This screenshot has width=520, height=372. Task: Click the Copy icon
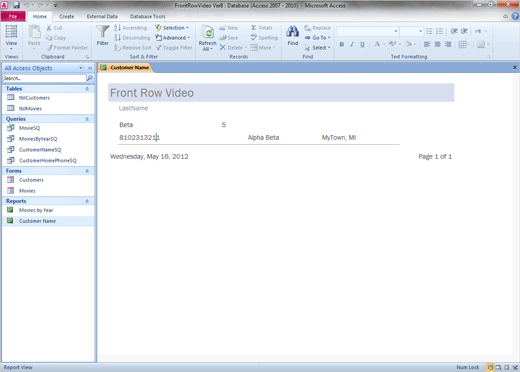[49, 38]
